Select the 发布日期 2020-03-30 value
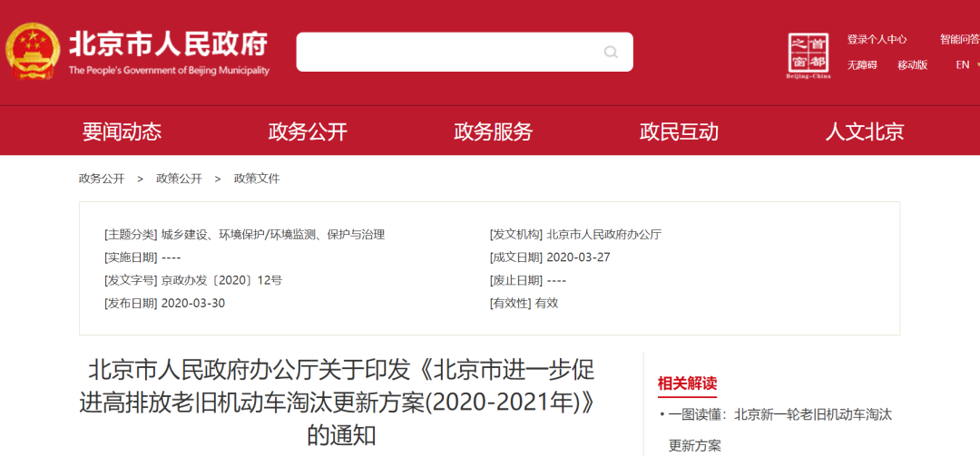980x456 pixels. click(193, 304)
